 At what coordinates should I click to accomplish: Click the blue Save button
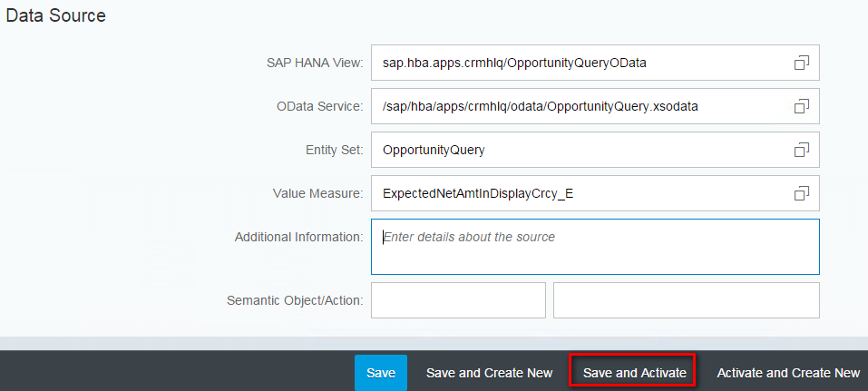tap(381, 373)
